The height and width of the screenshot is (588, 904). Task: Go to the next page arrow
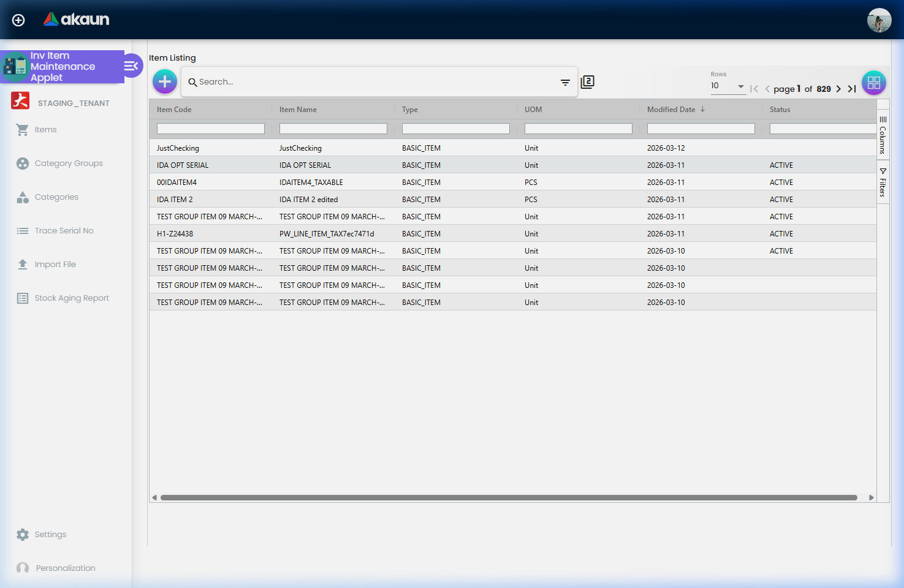[x=838, y=89]
